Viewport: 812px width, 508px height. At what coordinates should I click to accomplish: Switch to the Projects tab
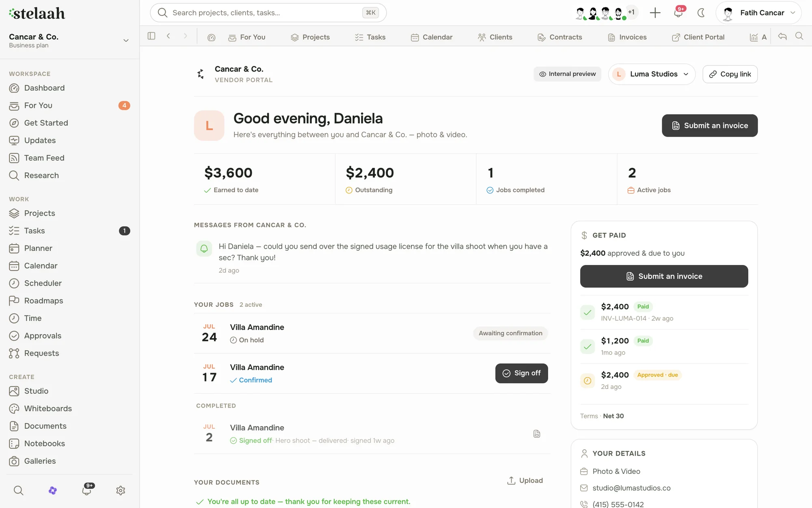310,37
